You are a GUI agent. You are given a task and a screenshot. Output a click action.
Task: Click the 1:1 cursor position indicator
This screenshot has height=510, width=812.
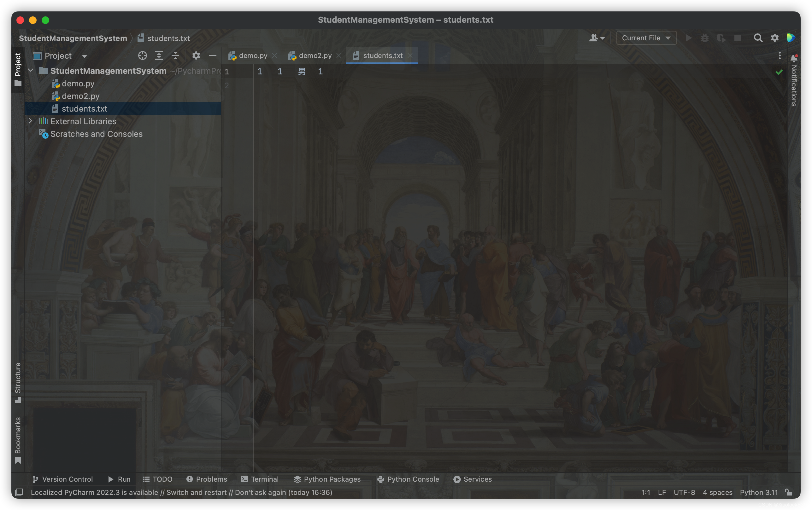coord(645,492)
